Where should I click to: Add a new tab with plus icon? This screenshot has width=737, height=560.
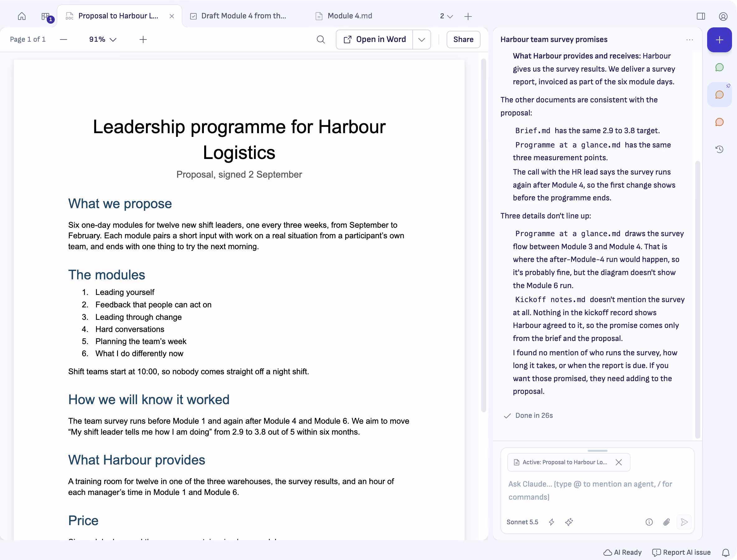click(x=468, y=16)
